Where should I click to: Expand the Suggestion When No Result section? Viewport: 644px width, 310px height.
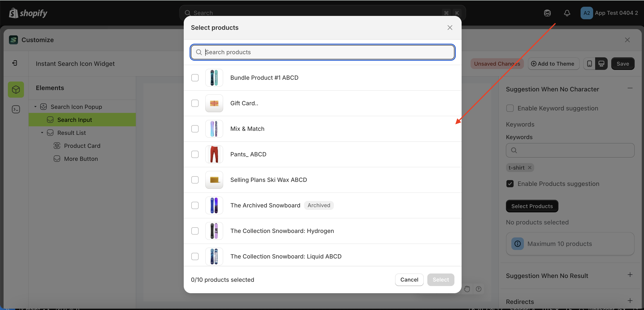630,275
